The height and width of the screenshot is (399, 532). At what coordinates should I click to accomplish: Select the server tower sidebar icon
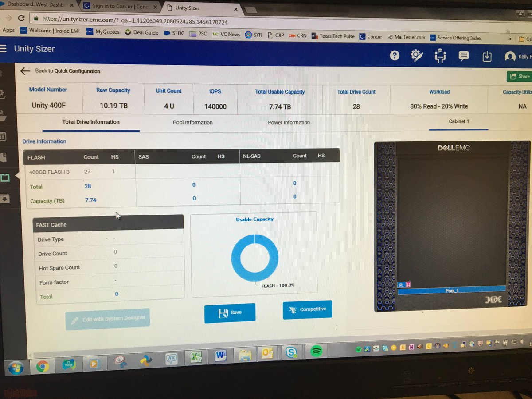[3, 157]
